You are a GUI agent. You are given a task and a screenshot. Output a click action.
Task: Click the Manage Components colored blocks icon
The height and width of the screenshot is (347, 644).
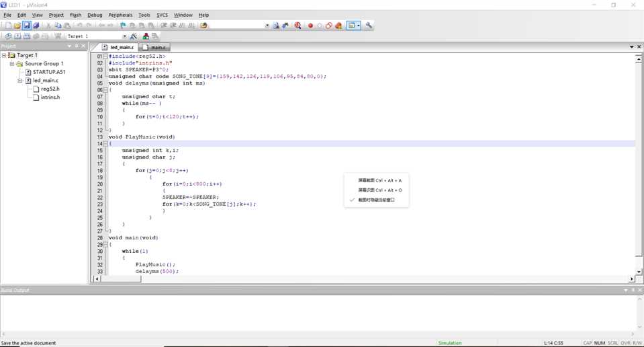tap(146, 36)
